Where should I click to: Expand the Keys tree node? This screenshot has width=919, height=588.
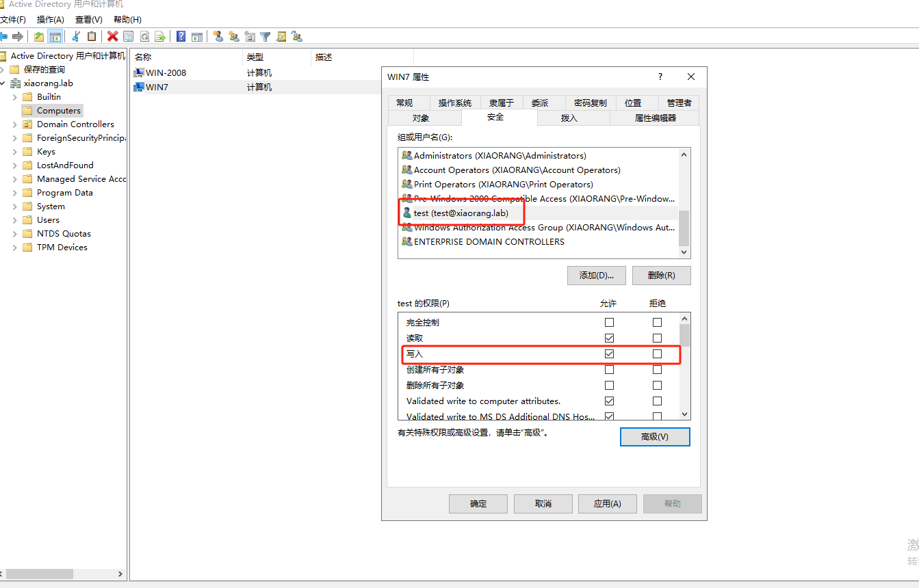(15, 152)
